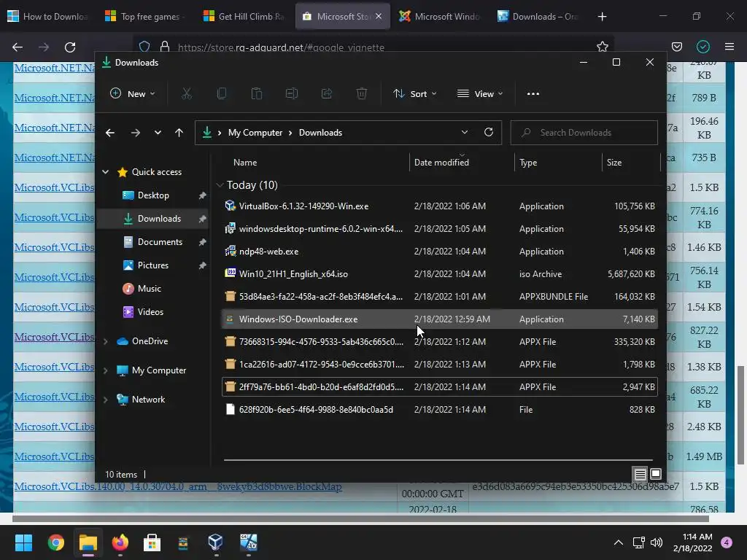Select Desktop in Quick access
The height and width of the screenshot is (560, 747).
pos(153,195)
